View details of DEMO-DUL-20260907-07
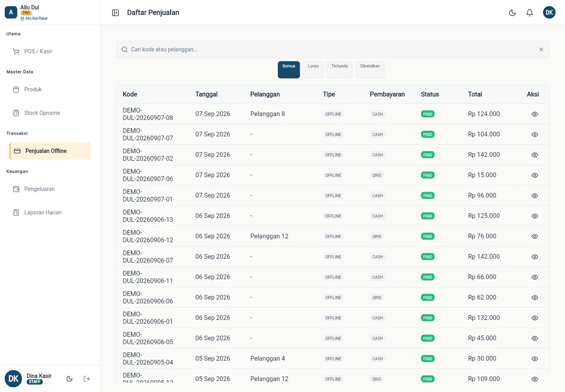 click(x=534, y=134)
